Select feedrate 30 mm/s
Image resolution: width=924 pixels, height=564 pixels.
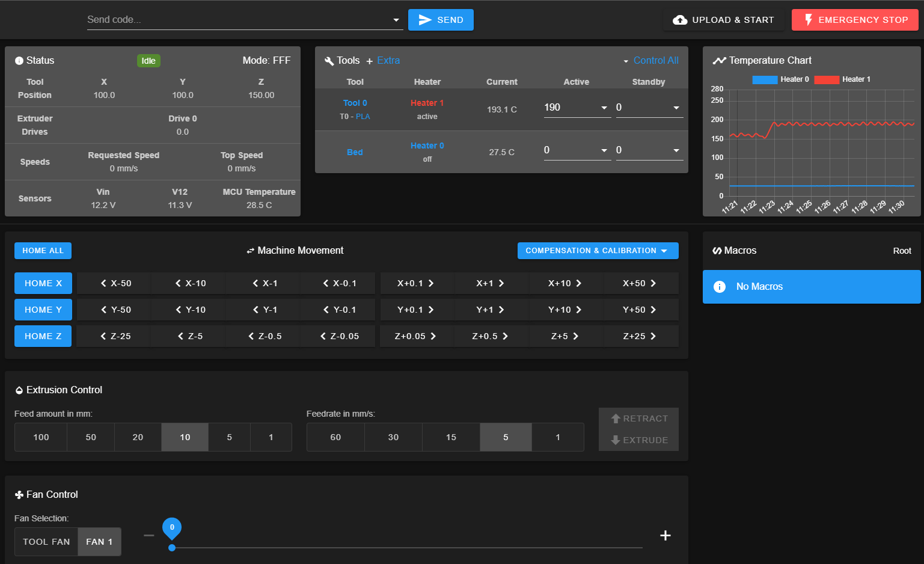(393, 437)
